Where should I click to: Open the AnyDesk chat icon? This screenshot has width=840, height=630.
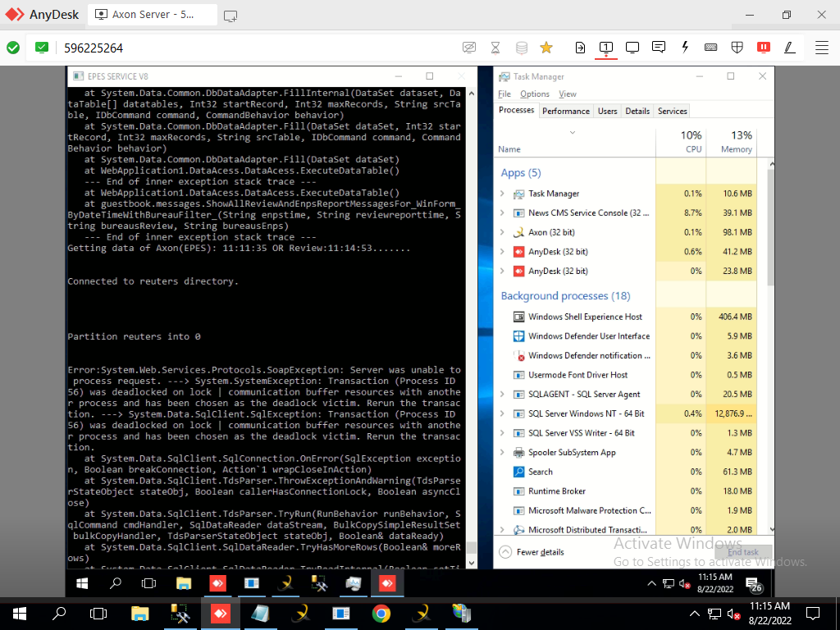(x=658, y=48)
